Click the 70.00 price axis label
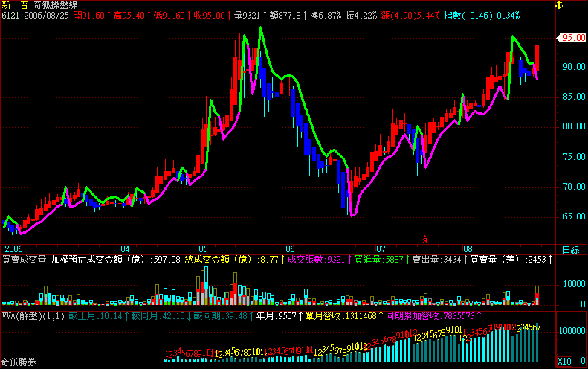588x369 pixels. [x=574, y=187]
